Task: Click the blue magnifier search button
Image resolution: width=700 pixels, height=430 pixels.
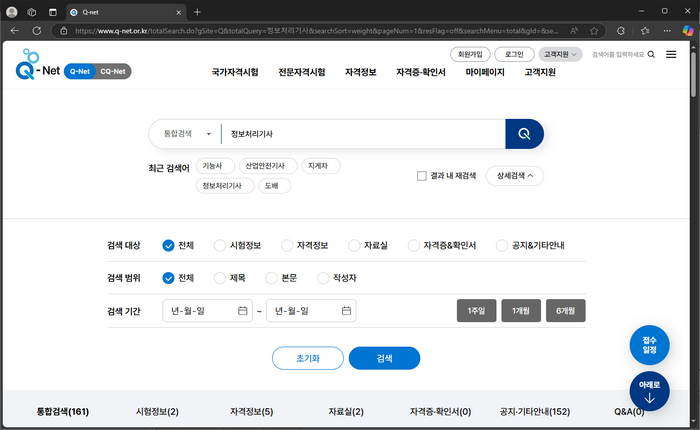Action: click(524, 134)
